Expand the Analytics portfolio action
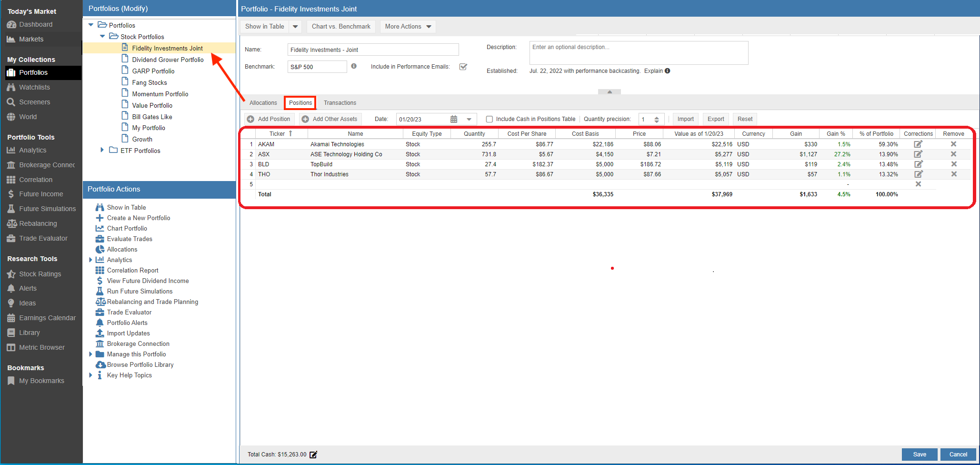This screenshot has height=465, width=980. tap(90, 260)
